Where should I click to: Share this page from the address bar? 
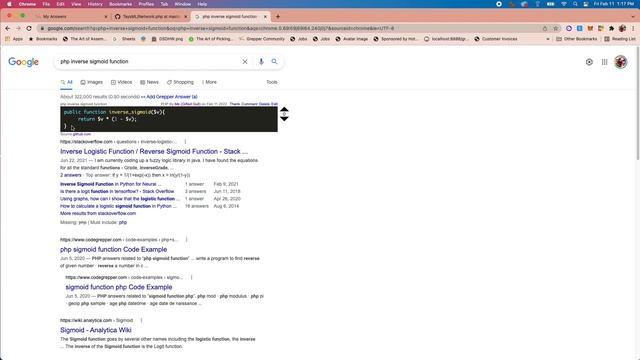(x=545, y=28)
